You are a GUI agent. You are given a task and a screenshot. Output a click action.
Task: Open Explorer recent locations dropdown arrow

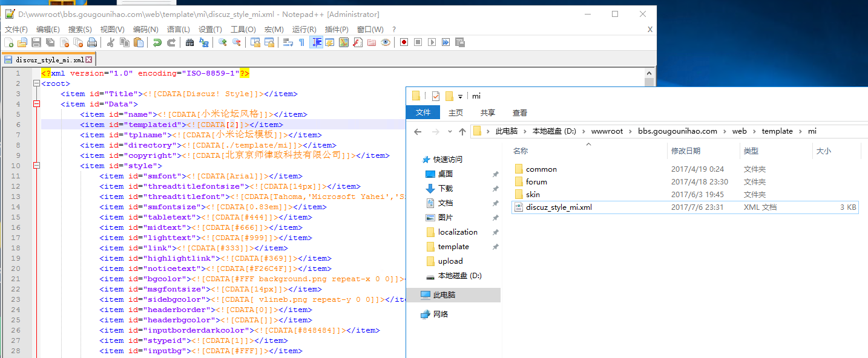click(x=449, y=131)
